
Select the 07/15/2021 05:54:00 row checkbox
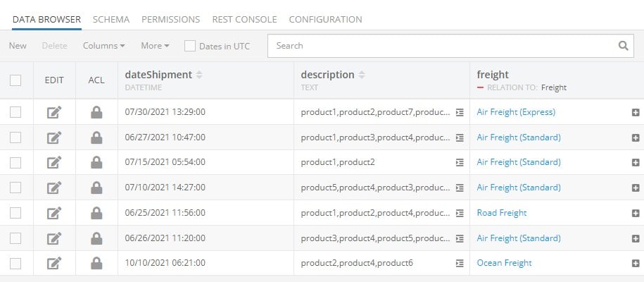pos(15,163)
